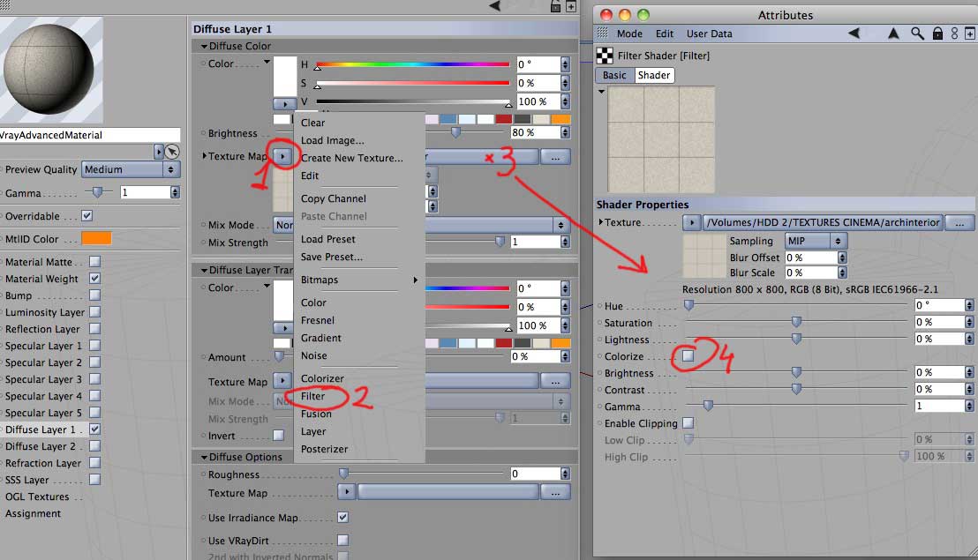Click arrow button under Transparency color swatch
The height and width of the screenshot is (560, 978).
click(283, 328)
